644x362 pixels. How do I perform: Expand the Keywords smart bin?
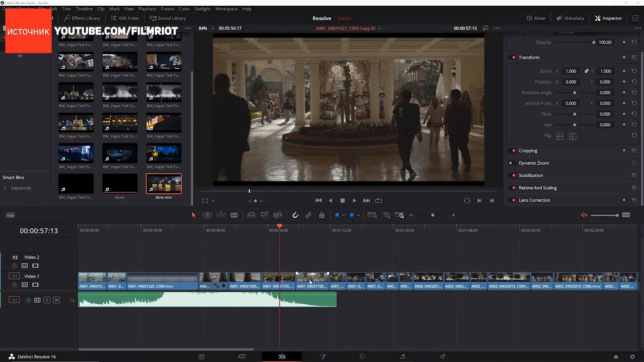[5, 188]
